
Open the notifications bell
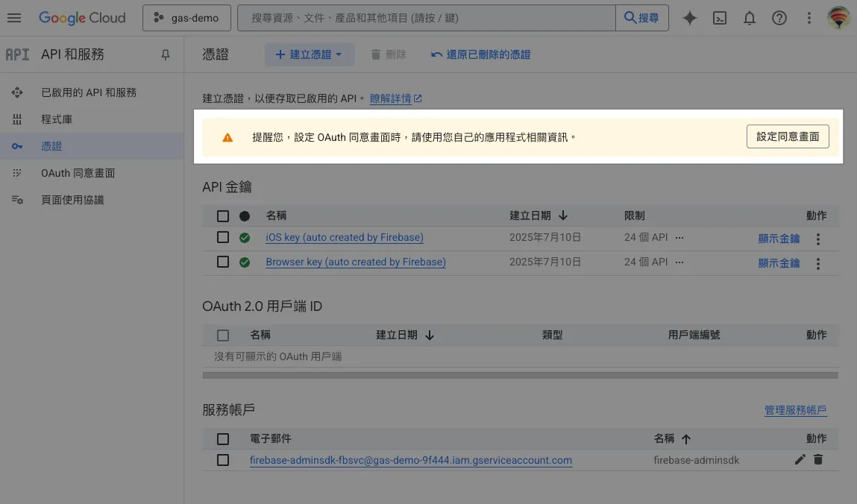point(750,19)
